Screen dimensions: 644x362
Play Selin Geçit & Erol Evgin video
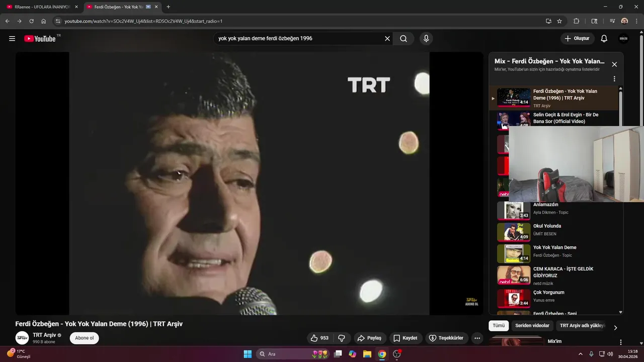[553, 119]
